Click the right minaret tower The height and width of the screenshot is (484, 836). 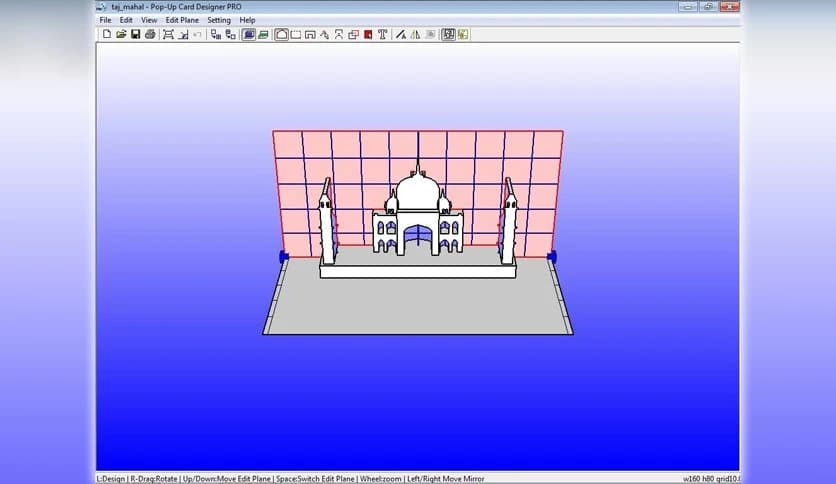click(x=509, y=223)
